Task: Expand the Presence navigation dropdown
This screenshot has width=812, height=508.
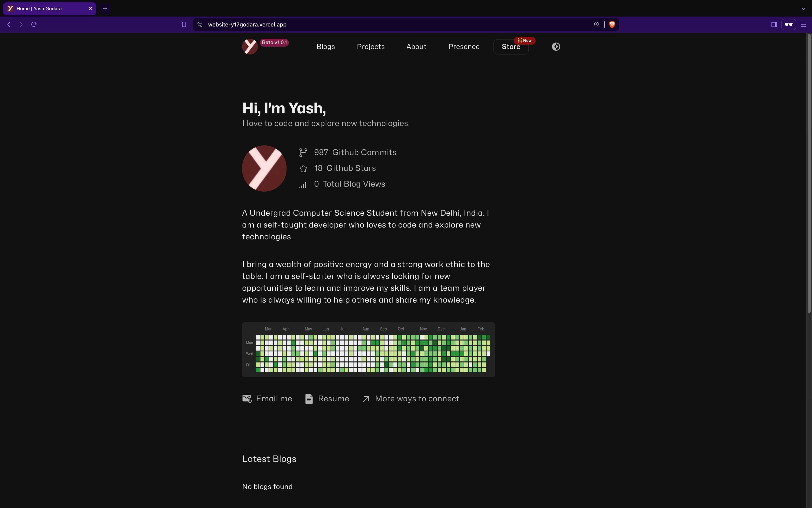Action: click(464, 46)
